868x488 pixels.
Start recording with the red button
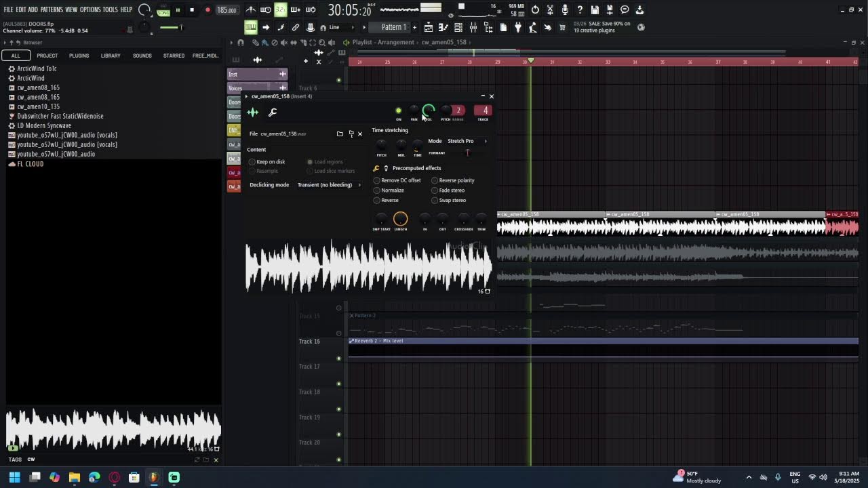(208, 10)
